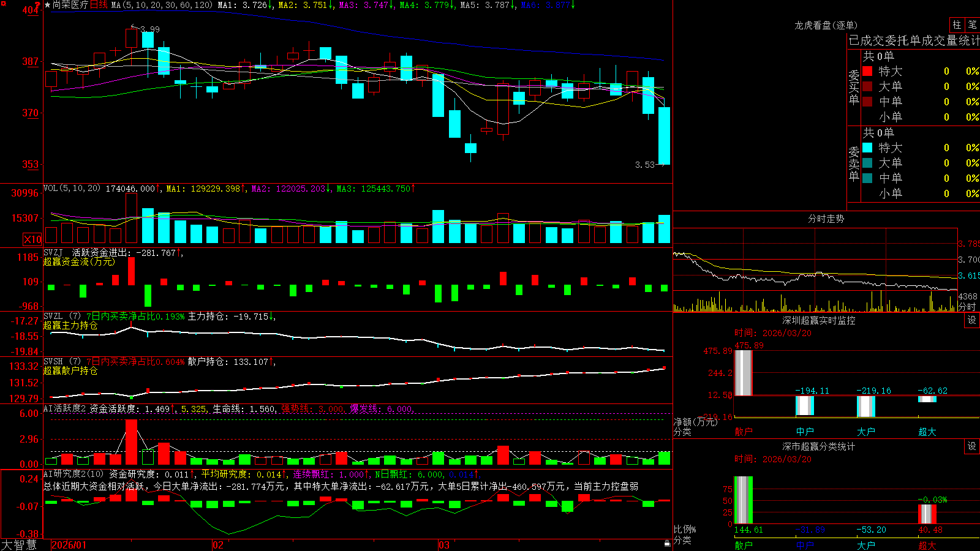Click the 强势线: 3.000 red label

[x=312, y=408]
